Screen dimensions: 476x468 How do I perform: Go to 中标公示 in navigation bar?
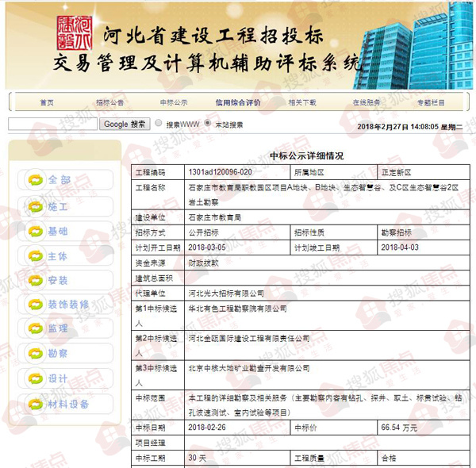tap(174, 102)
